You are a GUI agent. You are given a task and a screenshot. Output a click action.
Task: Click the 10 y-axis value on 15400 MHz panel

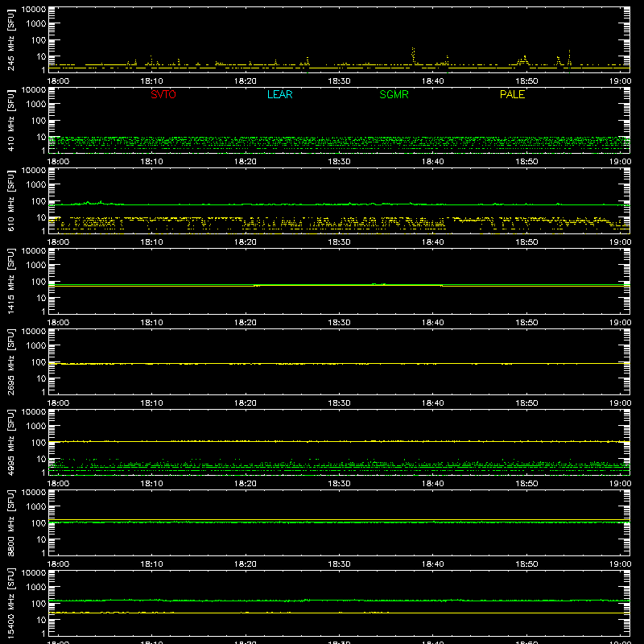[41, 620]
